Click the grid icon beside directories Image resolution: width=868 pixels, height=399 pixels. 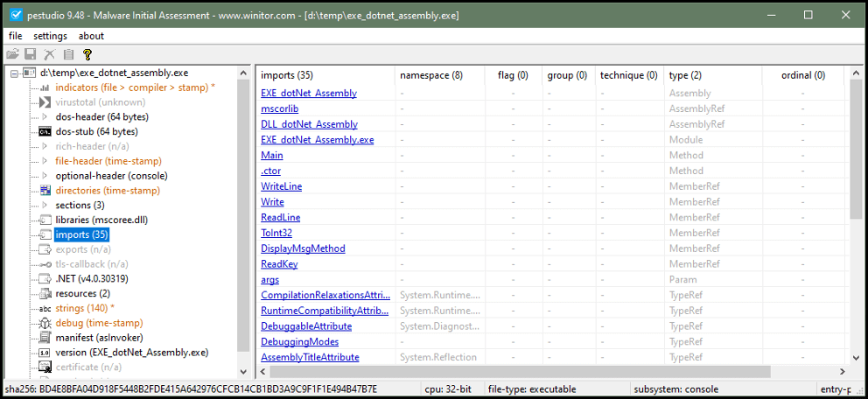(45, 191)
